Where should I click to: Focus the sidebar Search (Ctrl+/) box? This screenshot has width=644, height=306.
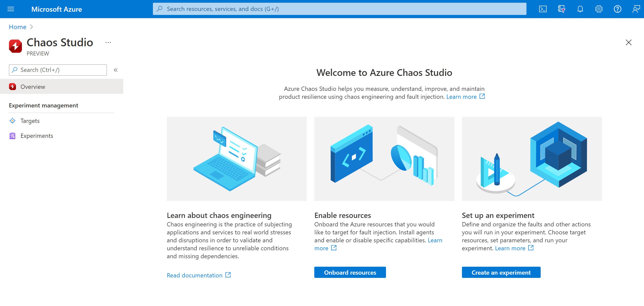click(x=58, y=70)
